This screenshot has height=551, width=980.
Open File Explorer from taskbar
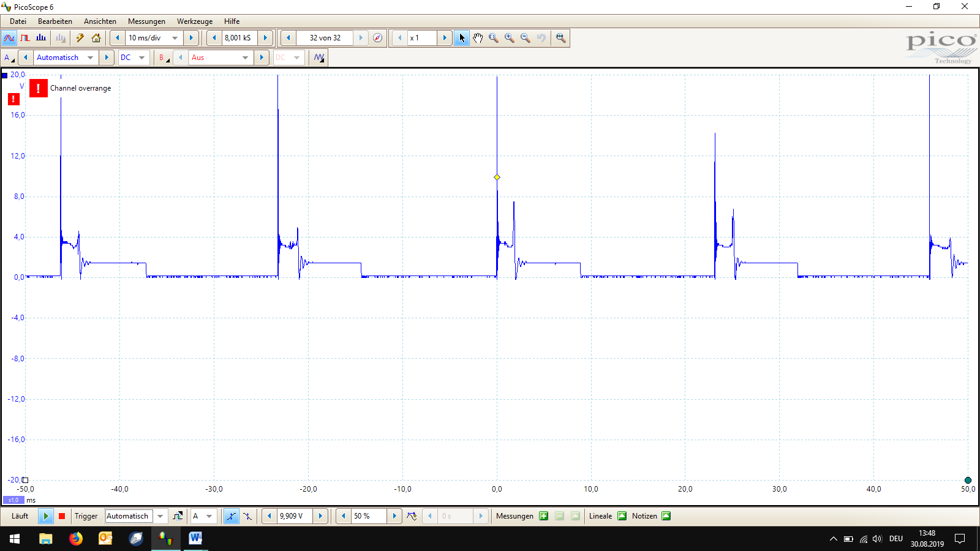46,539
